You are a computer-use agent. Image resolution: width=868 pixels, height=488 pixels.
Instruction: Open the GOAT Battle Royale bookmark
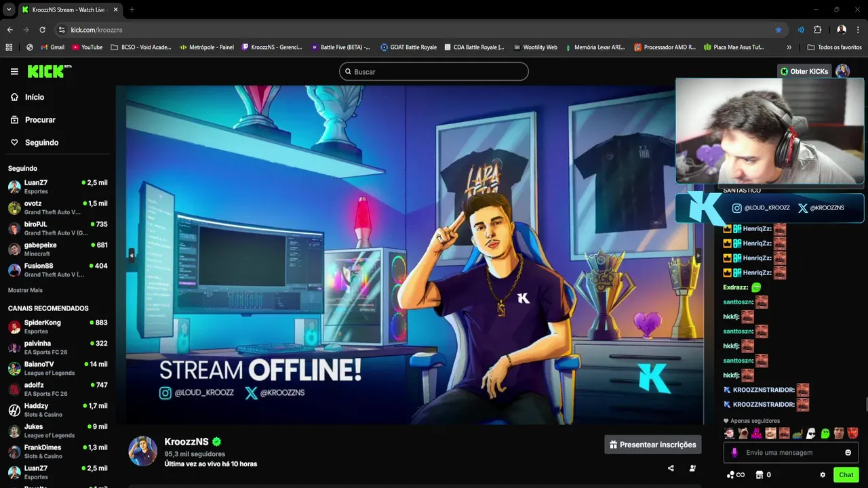click(408, 47)
